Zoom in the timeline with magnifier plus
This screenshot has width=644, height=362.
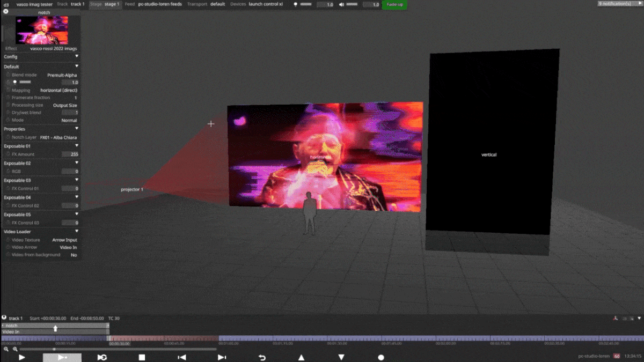point(14,349)
